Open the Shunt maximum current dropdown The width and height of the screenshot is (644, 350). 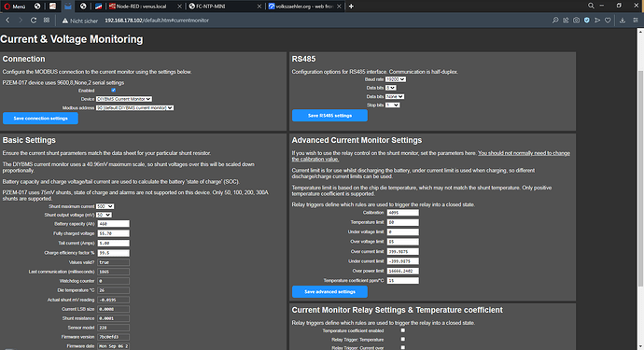[105, 206]
